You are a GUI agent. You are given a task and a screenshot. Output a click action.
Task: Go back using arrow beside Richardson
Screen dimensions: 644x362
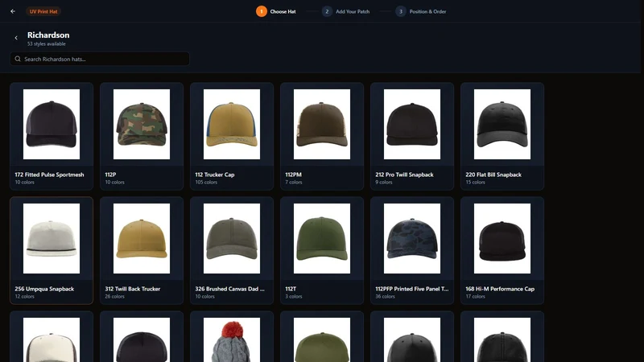point(16,38)
